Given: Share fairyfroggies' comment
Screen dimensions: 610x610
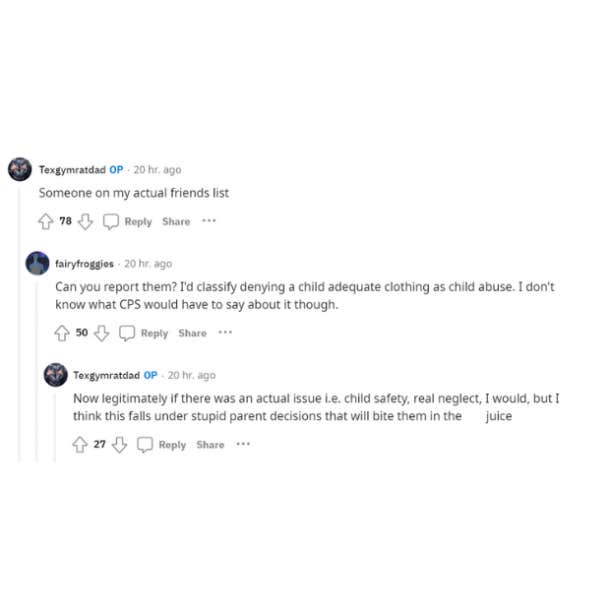Looking at the screenshot, I should click(193, 333).
